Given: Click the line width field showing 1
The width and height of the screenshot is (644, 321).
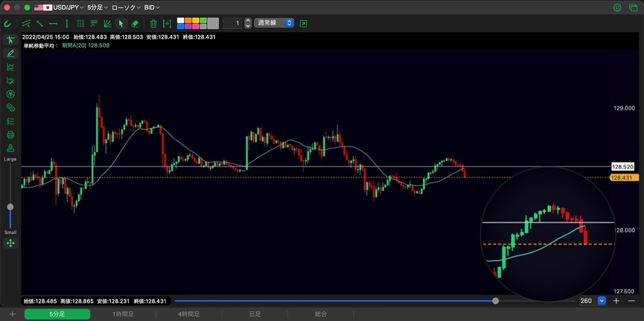Looking at the screenshot, I should point(232,24).
